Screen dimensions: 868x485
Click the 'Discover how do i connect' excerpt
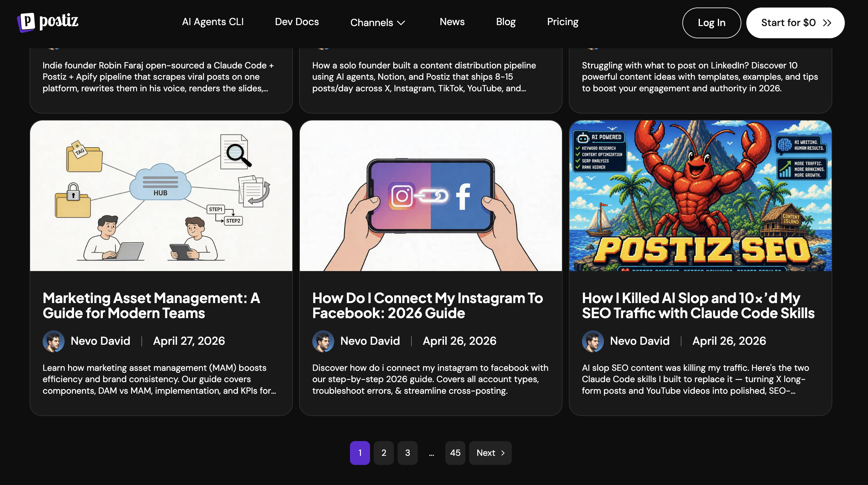coord(430,379)
